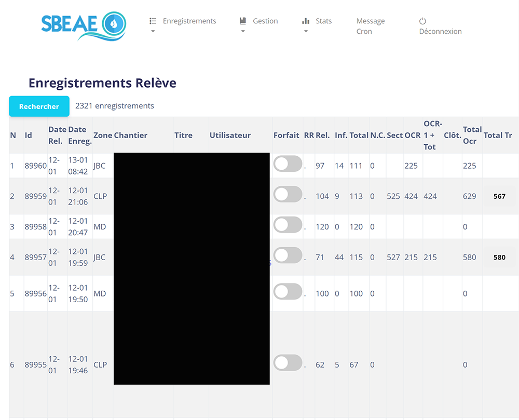Image resolution: width=519 pixels, height=420 pixels.
Task: Click the Total value 113 in row 2
Action: [356, 196]
